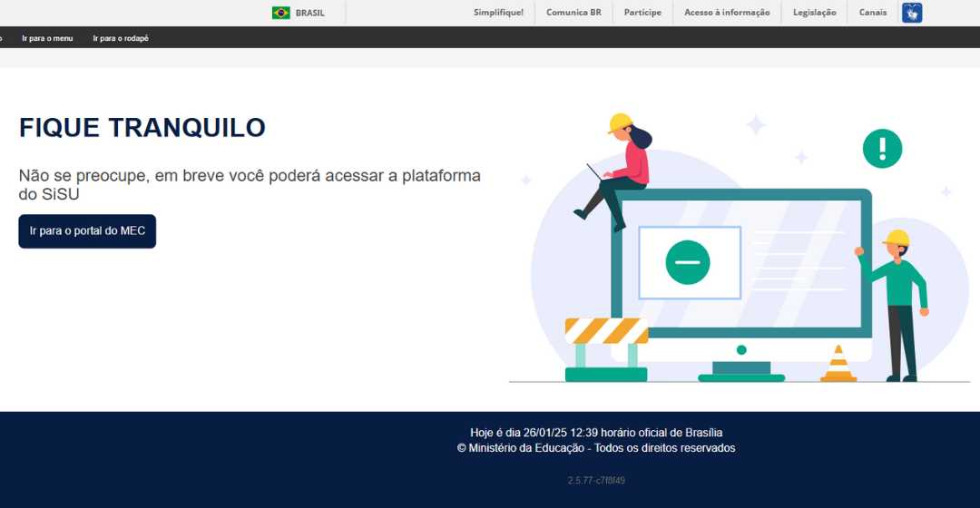Click the Não se preocupe message text
Screen dimensions: 980x508
[250, 184]
